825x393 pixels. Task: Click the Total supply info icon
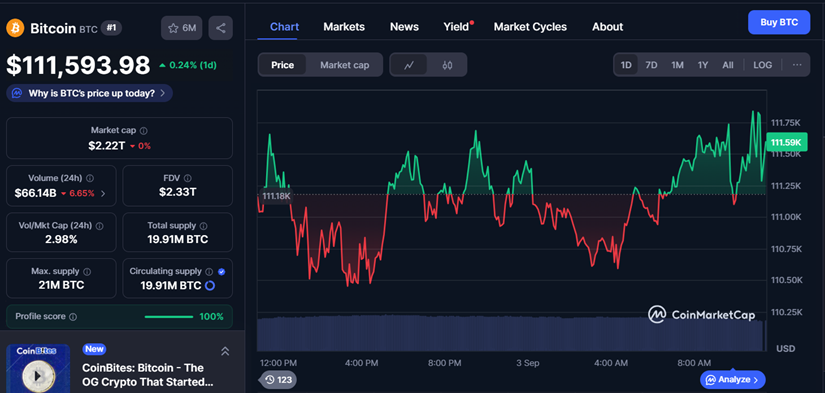[204, 226]
